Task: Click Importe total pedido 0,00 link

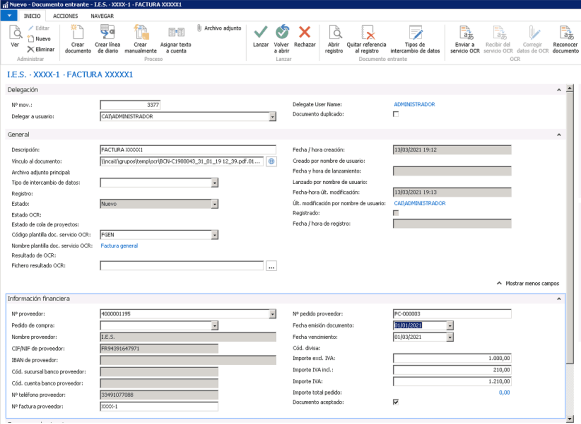Action: pos(504,392)
